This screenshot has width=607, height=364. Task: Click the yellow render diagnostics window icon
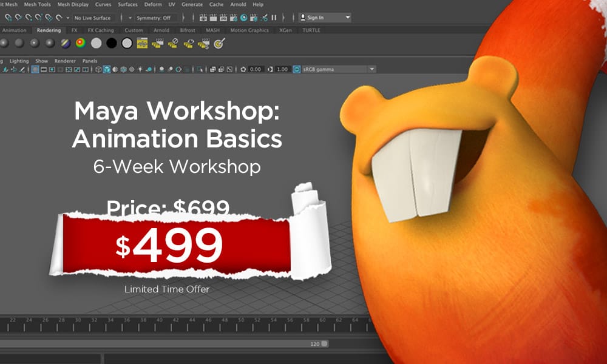142,43
